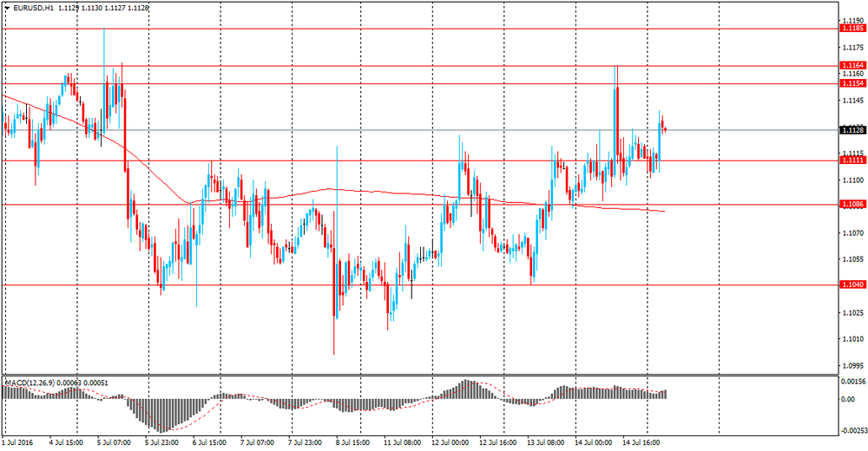Click the 0.00156 MACD scale value
The image size is (868, 451).
[x=854, y=382]
